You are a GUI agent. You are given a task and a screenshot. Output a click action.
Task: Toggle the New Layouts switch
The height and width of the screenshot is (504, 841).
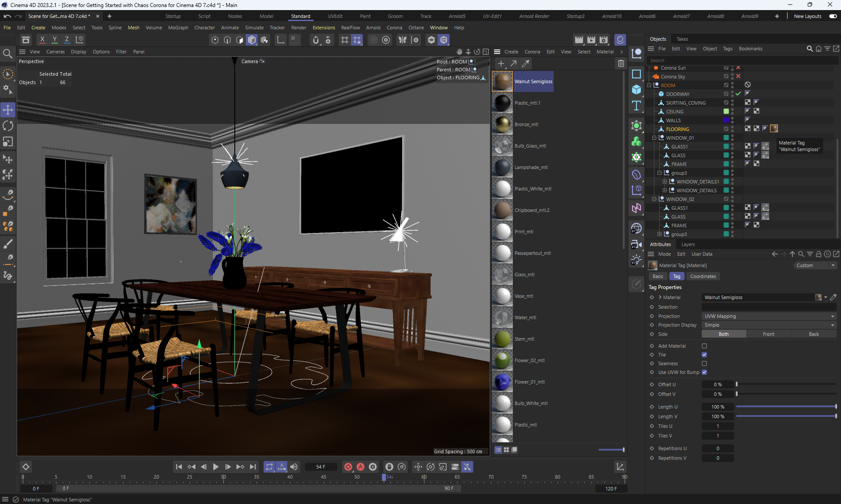pos(833,16)
